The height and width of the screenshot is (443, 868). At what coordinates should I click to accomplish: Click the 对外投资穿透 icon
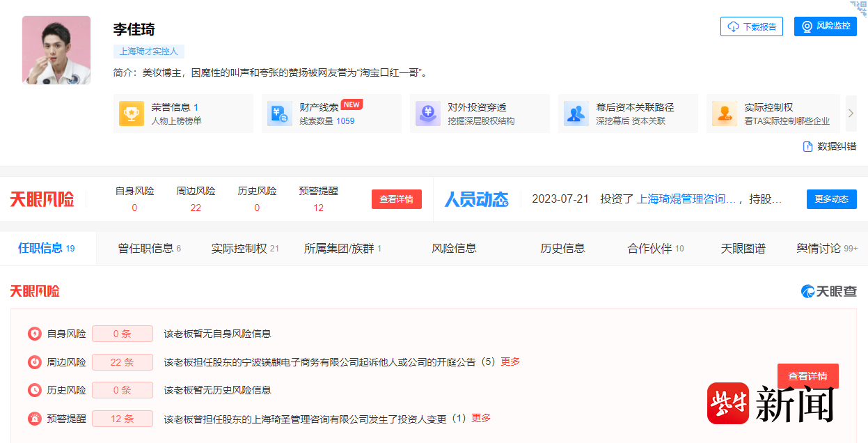428,114
